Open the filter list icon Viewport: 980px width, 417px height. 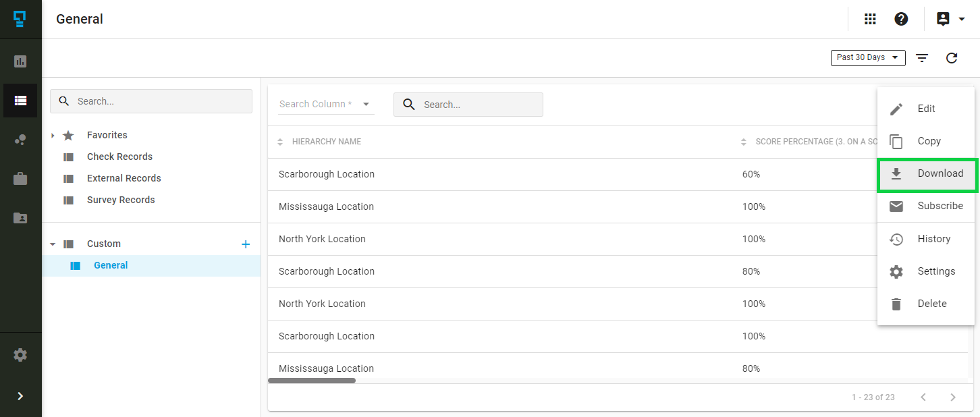(922, 58)
